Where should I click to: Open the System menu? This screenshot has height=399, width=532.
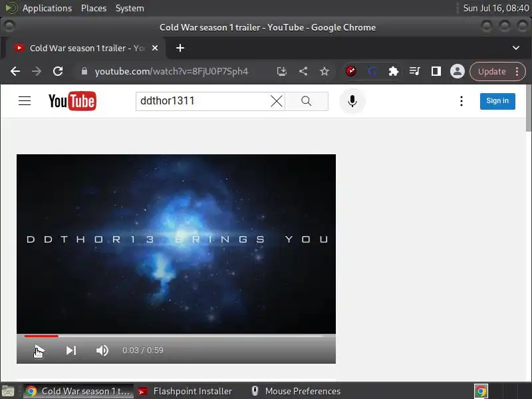[130, 8]
